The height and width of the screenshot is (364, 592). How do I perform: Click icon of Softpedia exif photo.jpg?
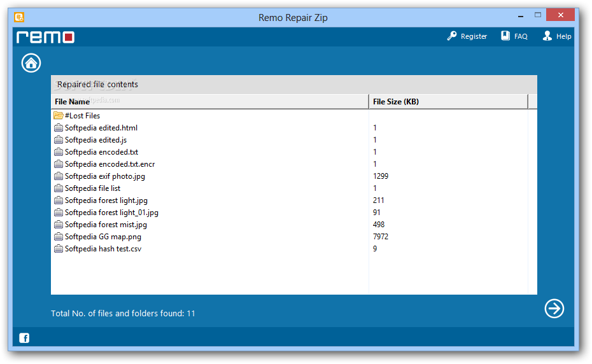tap(58, 176)
